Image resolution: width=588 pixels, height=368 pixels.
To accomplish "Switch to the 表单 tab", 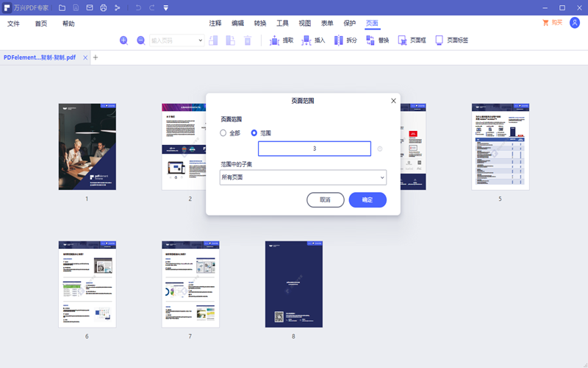I will pos(326,24).
